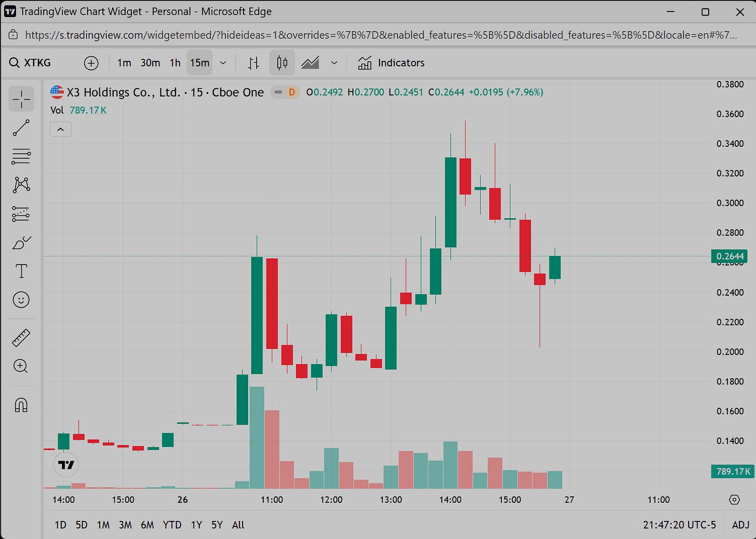This screenshot has height=539, width=756.
Task: Select the XABCD pattern tool
Action: point(21,185)
